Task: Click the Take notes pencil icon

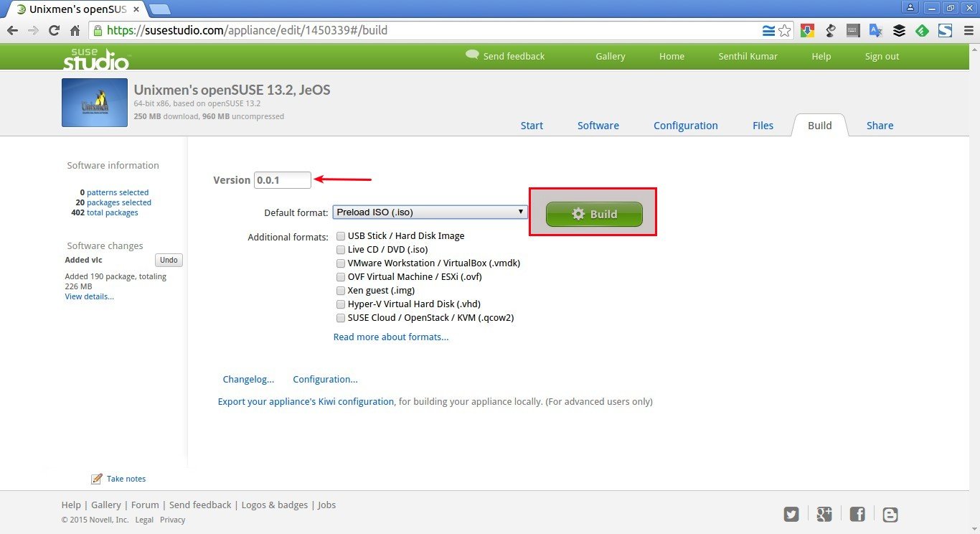Action: click(x=96, y=479)
